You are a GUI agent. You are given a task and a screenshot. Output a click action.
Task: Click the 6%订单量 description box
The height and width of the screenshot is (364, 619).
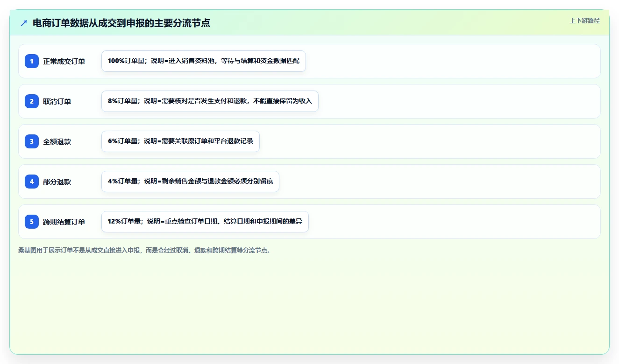[180, 141]
